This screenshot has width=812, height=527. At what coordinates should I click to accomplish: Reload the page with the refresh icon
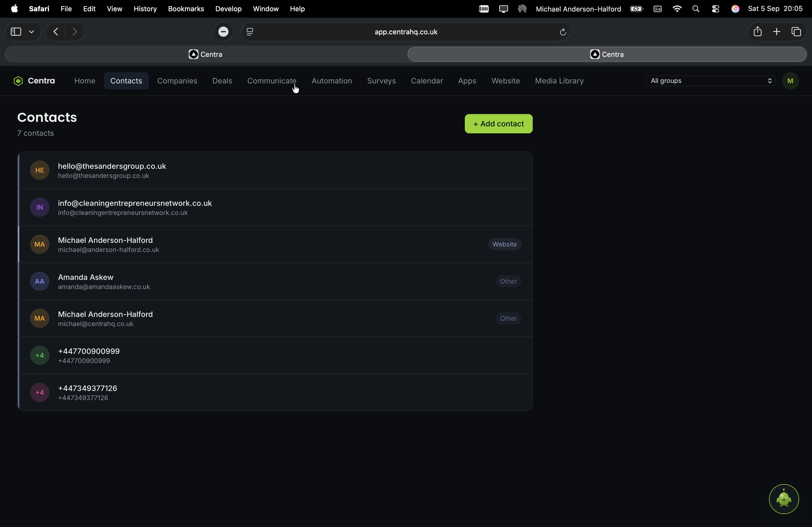point(563,32)
